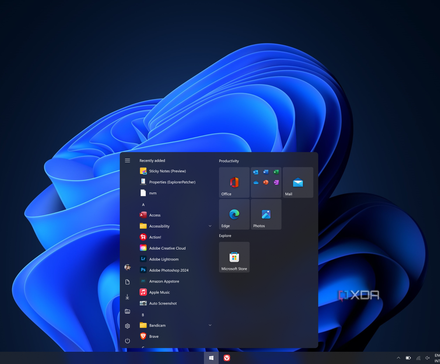This screenshot has height=364, width=440.
Task: Open the volume tray icon
Action: [427, 358]
